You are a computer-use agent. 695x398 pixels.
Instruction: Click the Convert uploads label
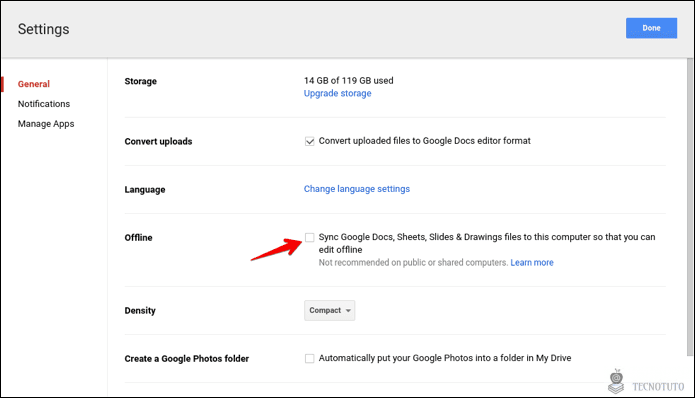tap(158, 141)
